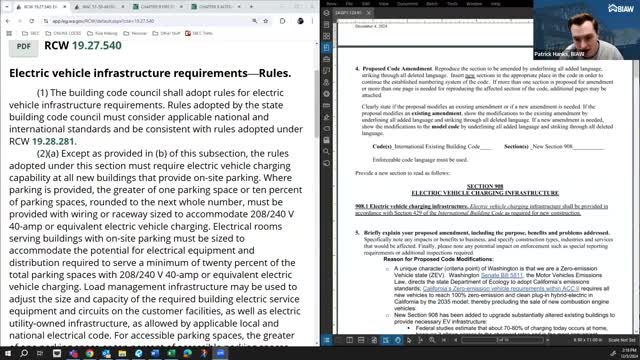Close the first RCW 19.27.540 browser tab
This screenshot has width=640, height=360.
64,7
